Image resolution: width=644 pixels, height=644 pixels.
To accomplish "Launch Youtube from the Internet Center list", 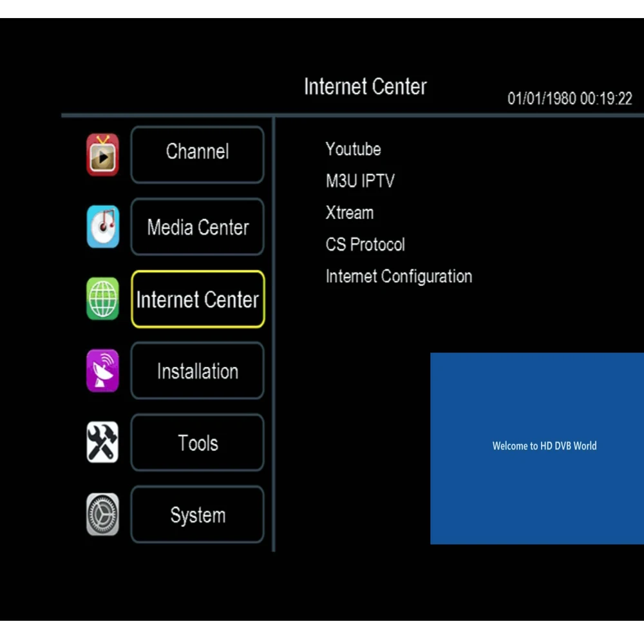I will pos(353,149).
